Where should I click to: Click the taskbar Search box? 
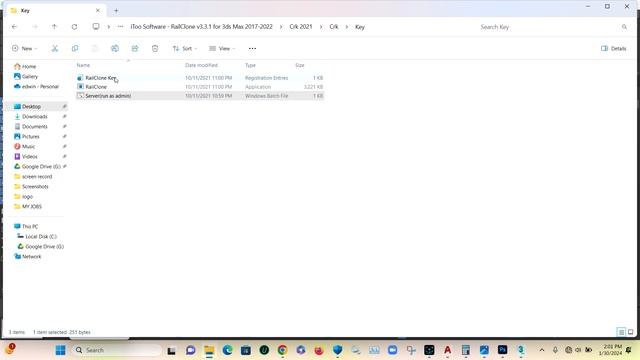pyautogui.click(x=118, y=350)
